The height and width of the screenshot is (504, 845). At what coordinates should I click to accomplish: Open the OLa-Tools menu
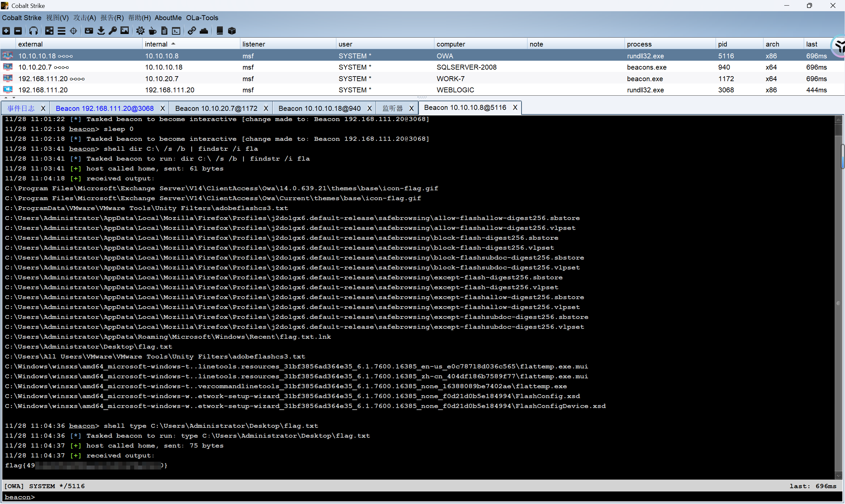pos(202,18)
